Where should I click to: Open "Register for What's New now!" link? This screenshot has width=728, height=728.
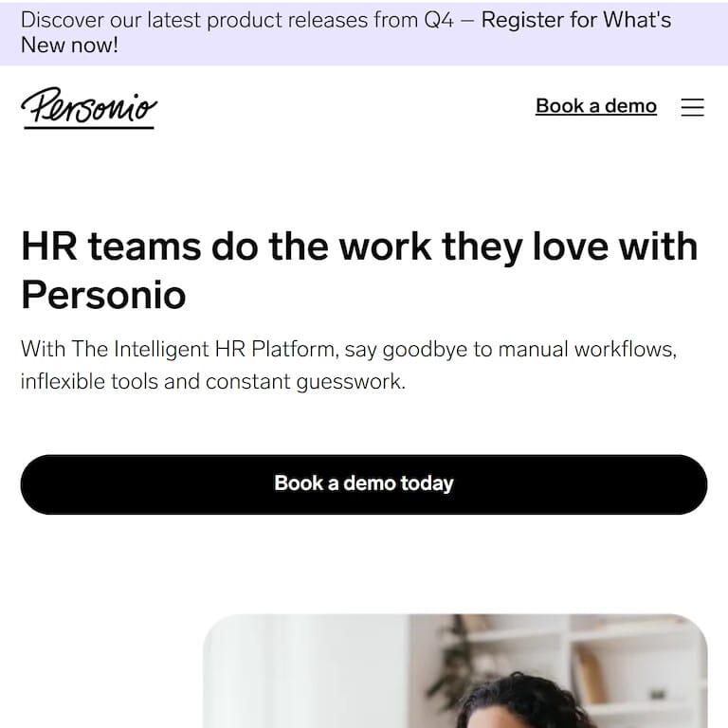tap(575, 20)
